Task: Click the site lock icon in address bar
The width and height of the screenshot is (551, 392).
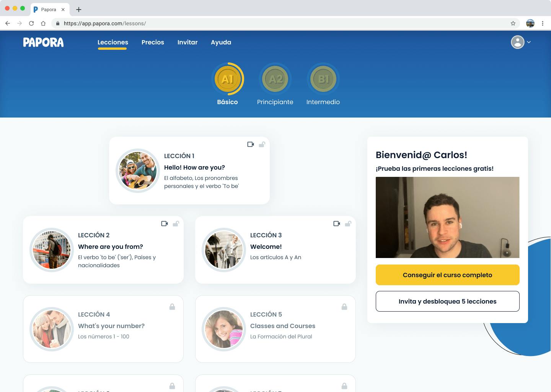Action: tap(58, 23)
